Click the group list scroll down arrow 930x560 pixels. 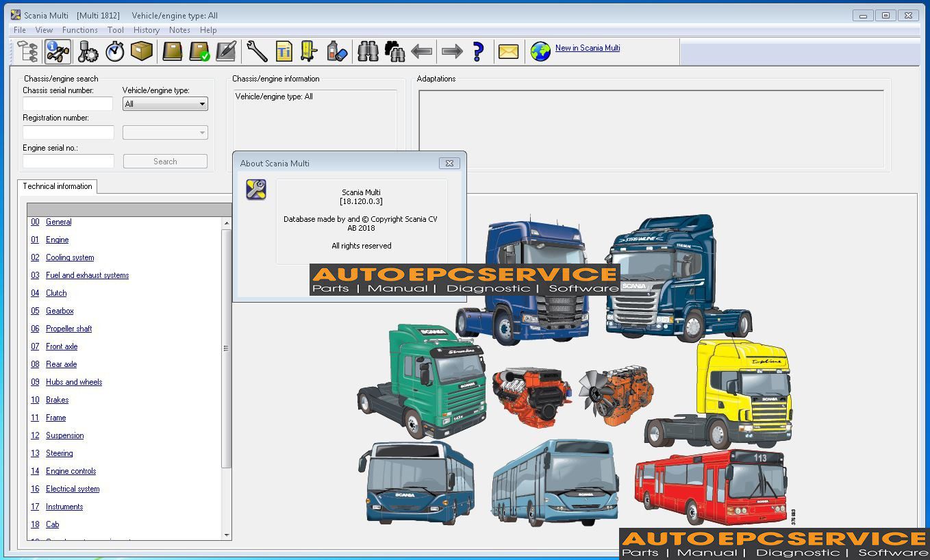coord(227,535)
